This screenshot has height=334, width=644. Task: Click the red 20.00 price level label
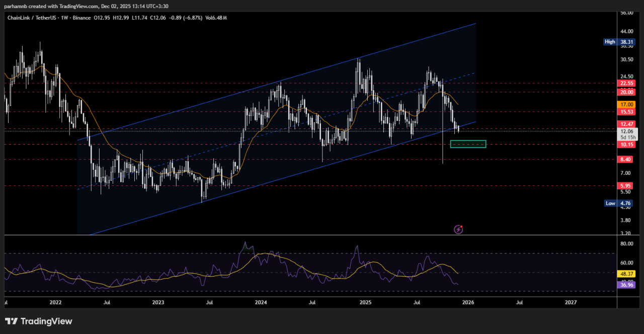coord(626,92)
